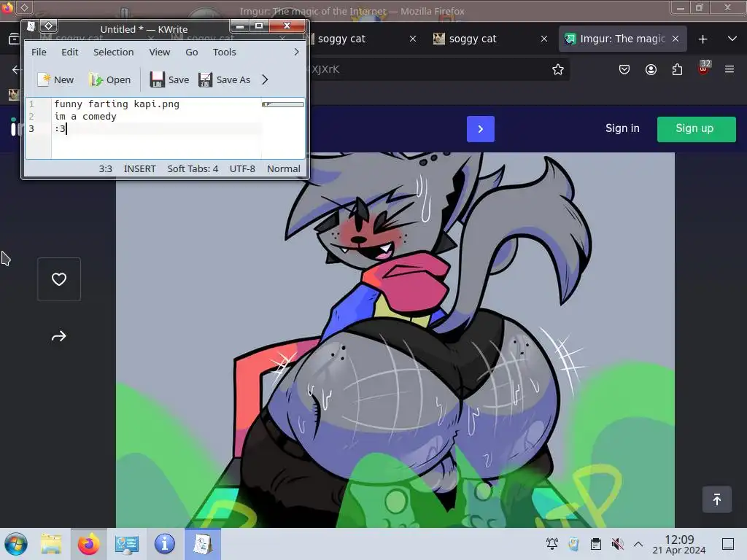Open the KWrite Tools menu
Viewport: 747px width, 560px height.
click(224, 52)
